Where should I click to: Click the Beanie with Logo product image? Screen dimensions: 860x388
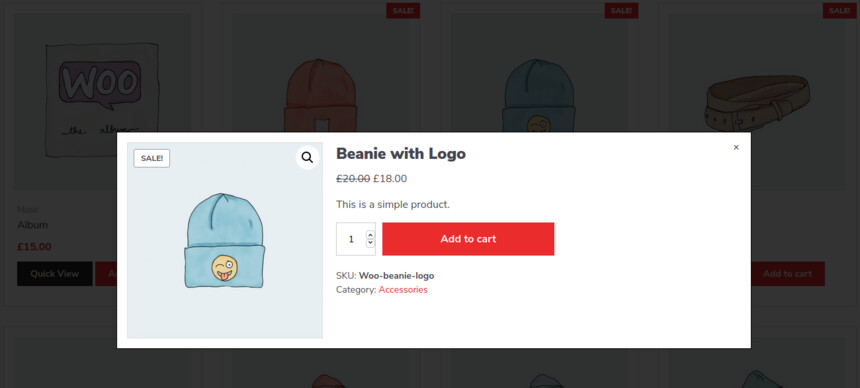pyautogui.click(x=225, y=240)
